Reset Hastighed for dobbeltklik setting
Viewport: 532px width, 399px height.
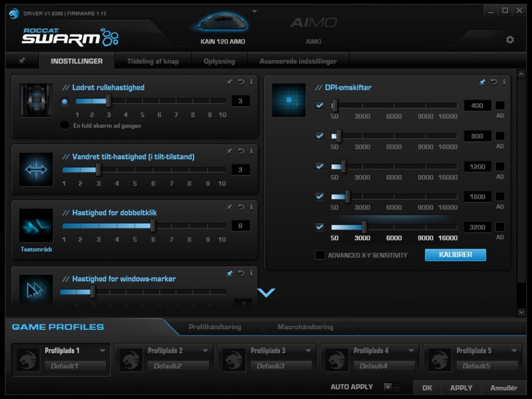[x=241, y=207]
